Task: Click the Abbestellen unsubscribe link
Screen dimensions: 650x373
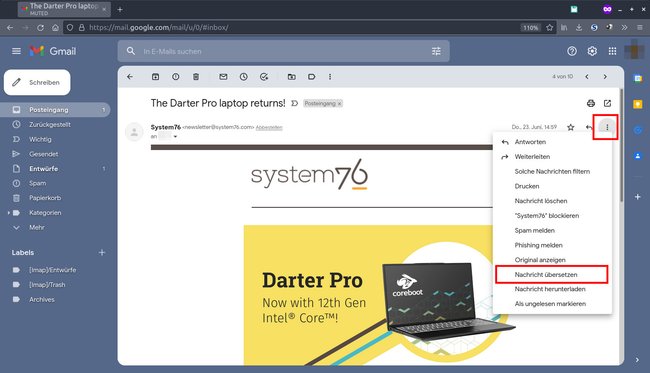Action: (269, 128)
